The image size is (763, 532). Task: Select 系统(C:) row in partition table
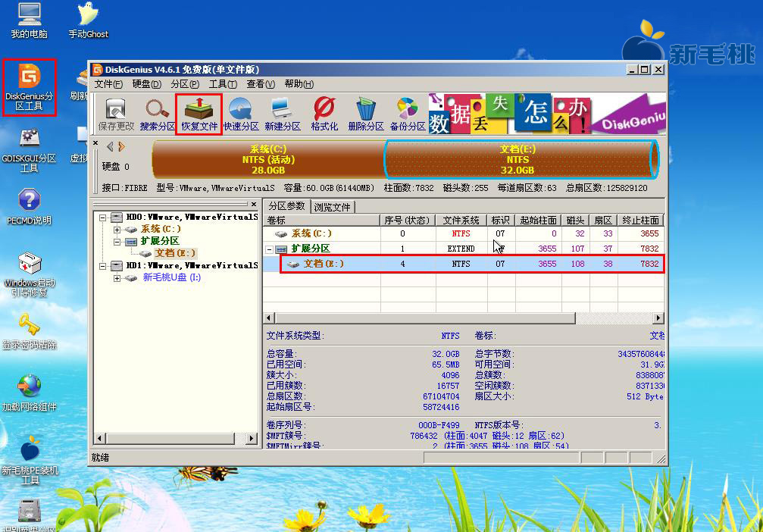tap(464, 233)
